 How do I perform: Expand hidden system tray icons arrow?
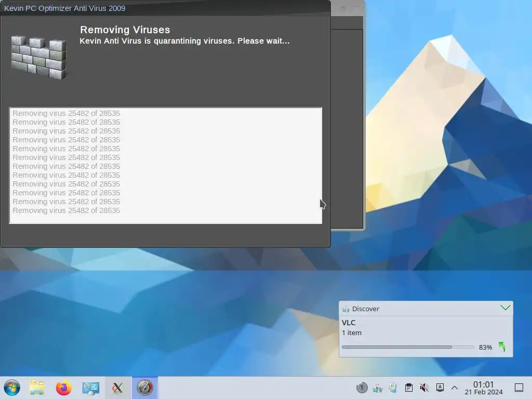point(455,388)
